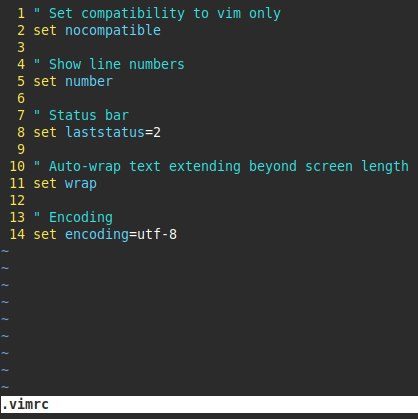Click line number 6 in the gutter

(x=21, y=98)
